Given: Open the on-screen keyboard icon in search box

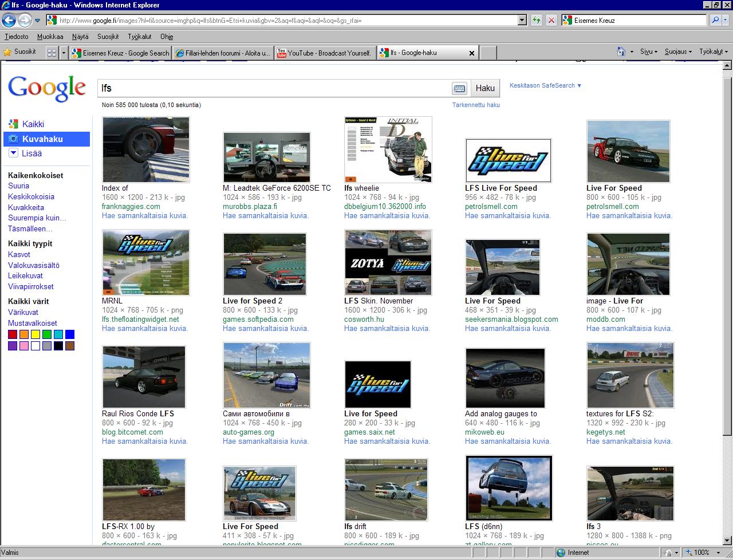Looking at the screenshot, I should [459, 88].
